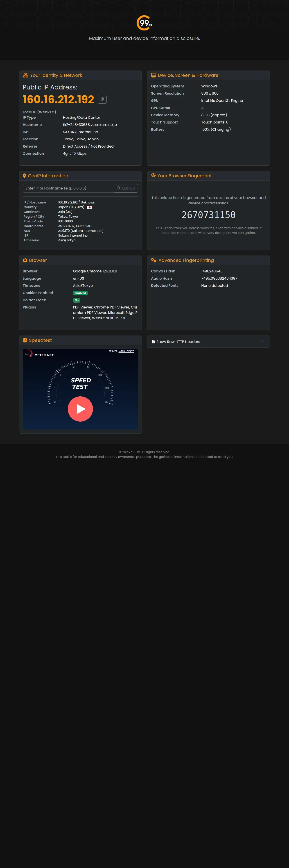The height and width of the screenshot is (868, 289).
Task: Click the plugins list starting 'PDF Viewer'
Action: coord(105,313)
